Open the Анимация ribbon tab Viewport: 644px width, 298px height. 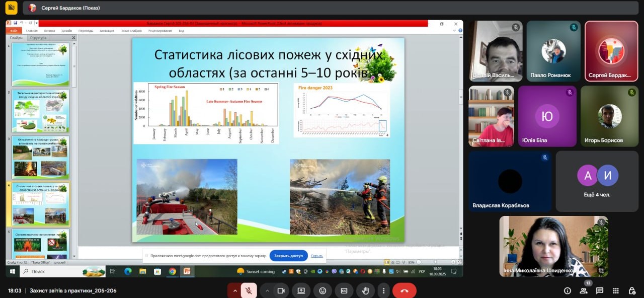pos(107,31)
